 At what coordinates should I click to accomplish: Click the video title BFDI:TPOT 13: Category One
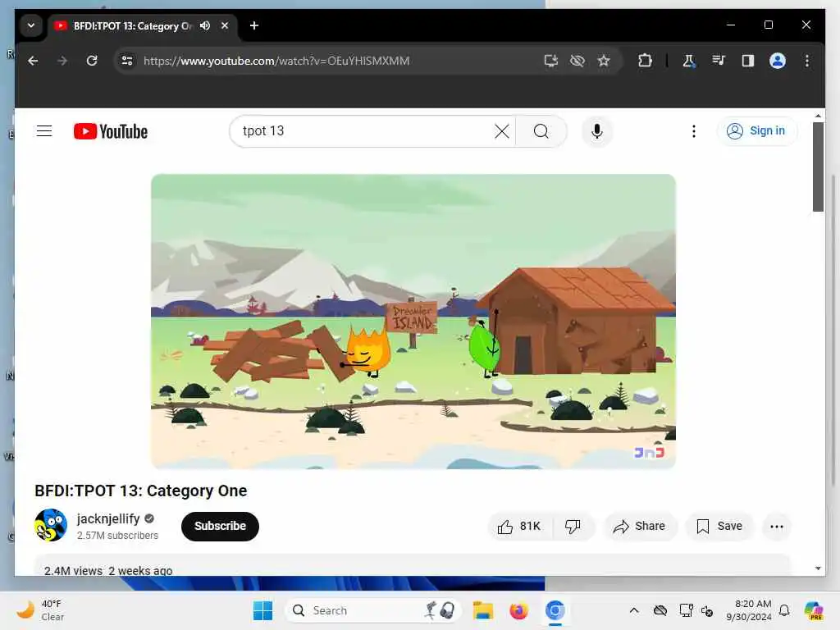tap(141, 491)
